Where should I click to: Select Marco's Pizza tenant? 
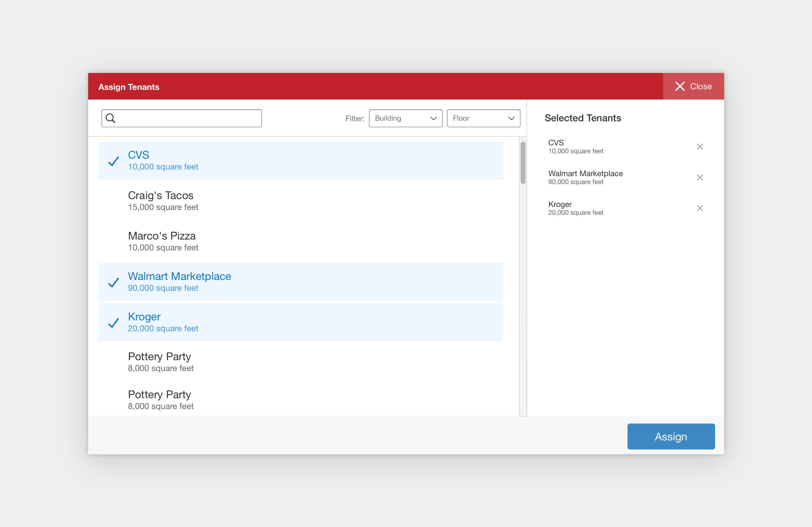click(300, 241)
